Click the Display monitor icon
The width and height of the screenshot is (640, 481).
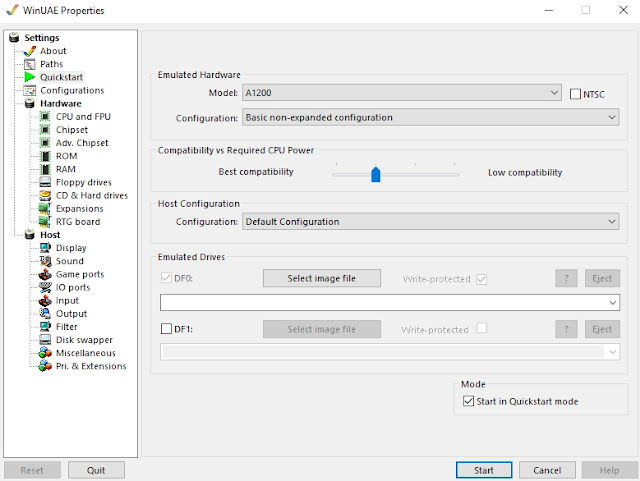(x=45, y=247)
